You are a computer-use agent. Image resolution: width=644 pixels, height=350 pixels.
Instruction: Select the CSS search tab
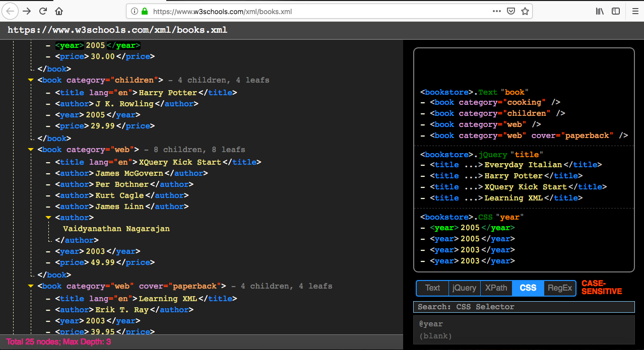[x=528, y=288]
